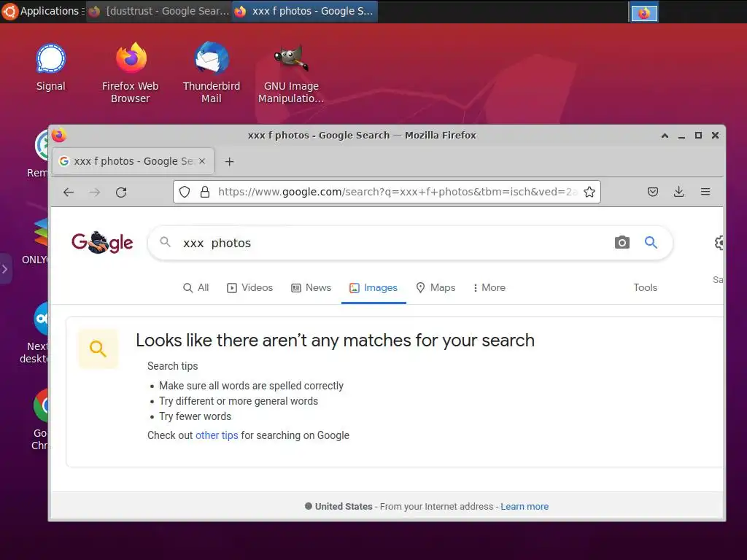
Task: Expand the More search options dropdown
Action: (x=489, y=287)
